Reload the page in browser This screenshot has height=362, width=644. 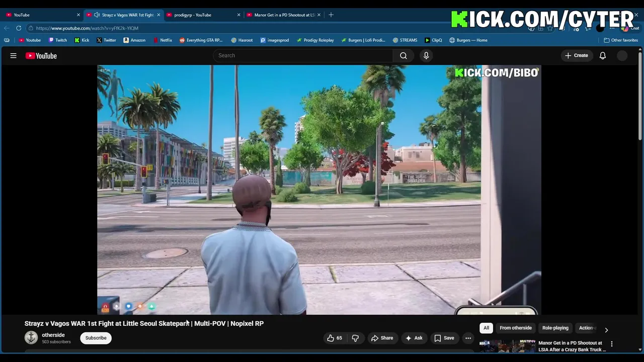coord(19,28)
